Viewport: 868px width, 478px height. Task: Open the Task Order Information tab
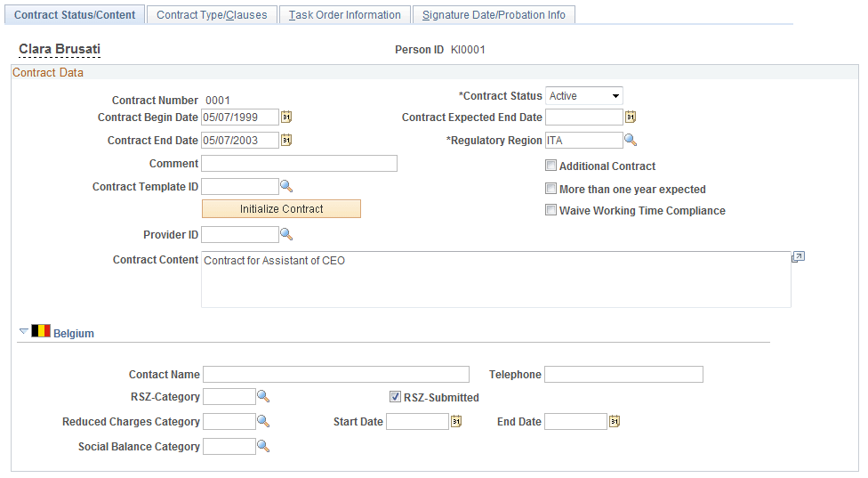point(345,15)
